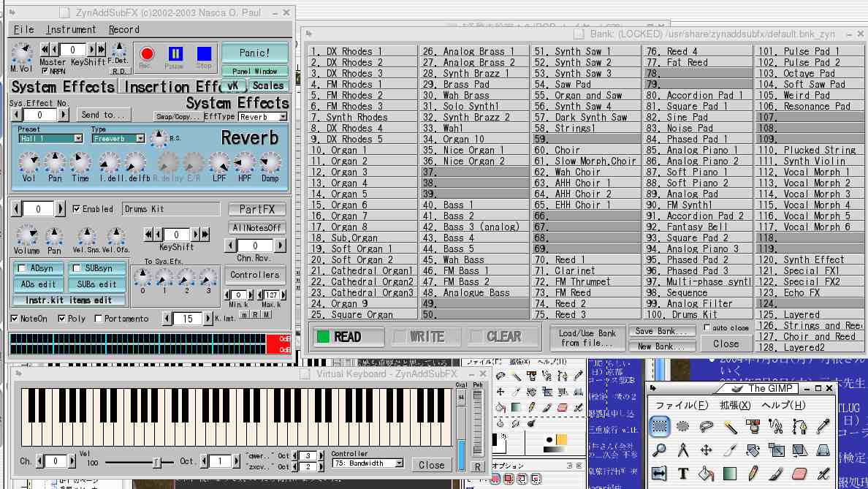Screen dimensions: 868x489
Task: Increase Master KeyShift by one step
Action: pyautogui.click(x=92, y=50)
